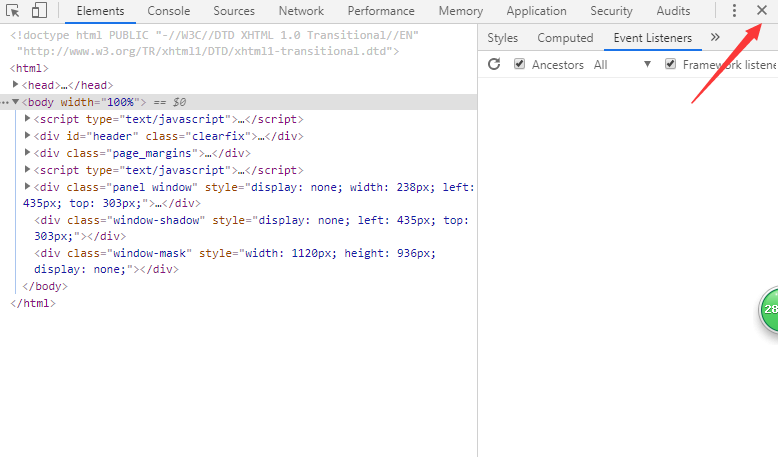This screenshot has width=778, height=457.
Task: Open the Console tab
Action: pos(169,11)
